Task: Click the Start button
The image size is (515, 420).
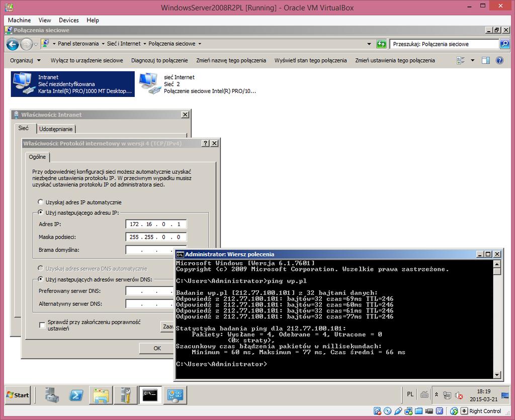Action: (x=18, y=395)
